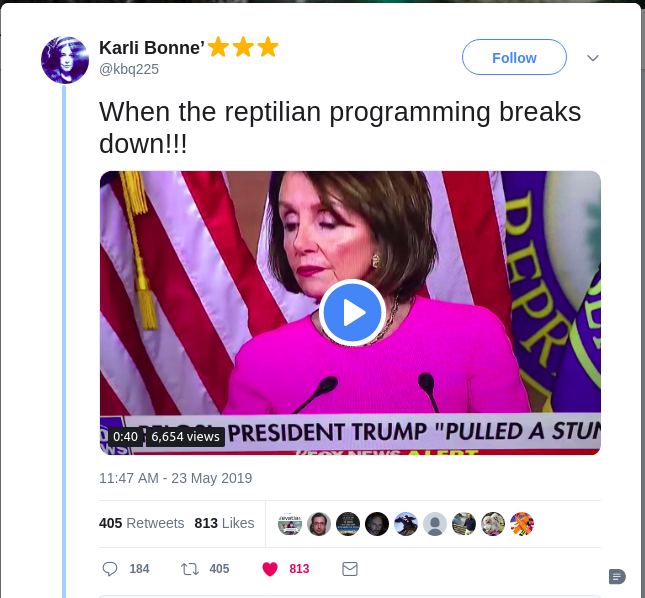Open the @kbq225 handle link
Viewport: 645px width, 598px height.
[129, 69]
